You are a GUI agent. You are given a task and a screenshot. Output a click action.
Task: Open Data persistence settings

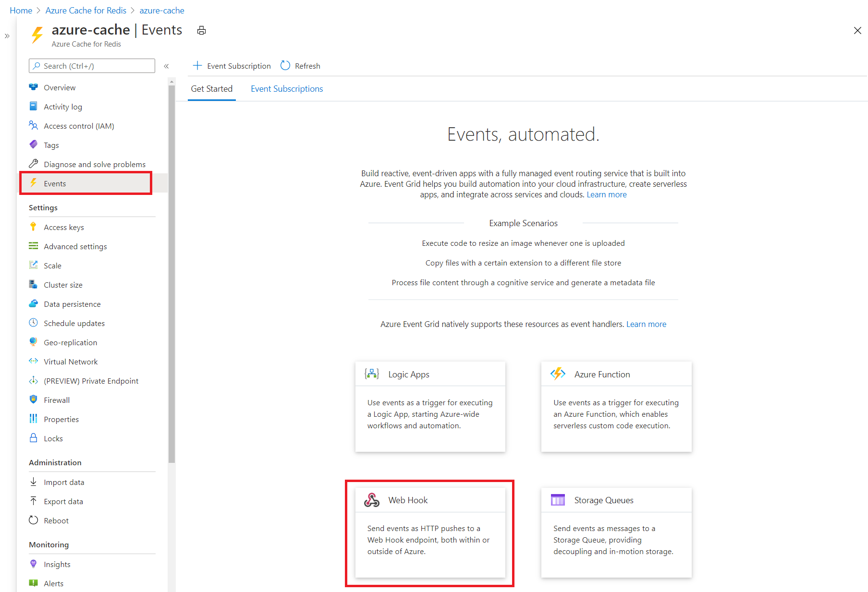tap(72, 303)
